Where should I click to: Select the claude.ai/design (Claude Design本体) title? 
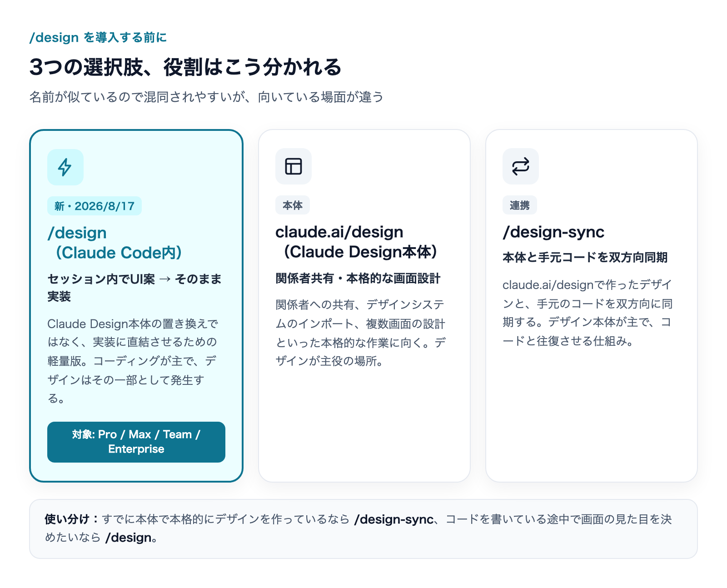click(x=356, y=242)
